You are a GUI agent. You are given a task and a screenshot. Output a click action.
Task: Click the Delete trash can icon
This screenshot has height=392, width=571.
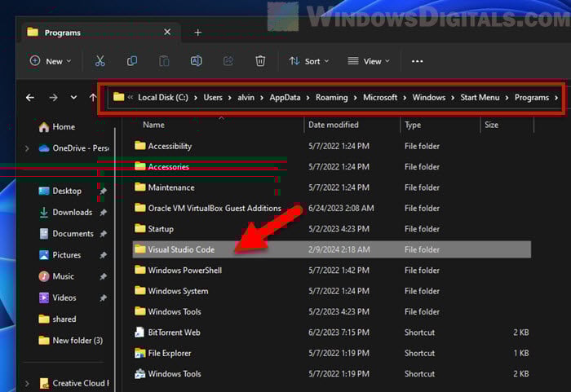click(x=260, y=61)
